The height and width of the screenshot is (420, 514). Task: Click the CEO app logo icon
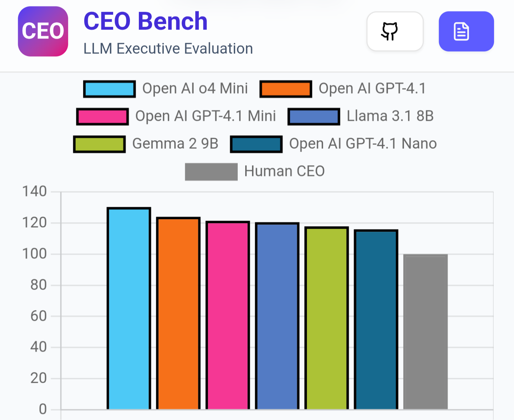click(x=43, y=31)
